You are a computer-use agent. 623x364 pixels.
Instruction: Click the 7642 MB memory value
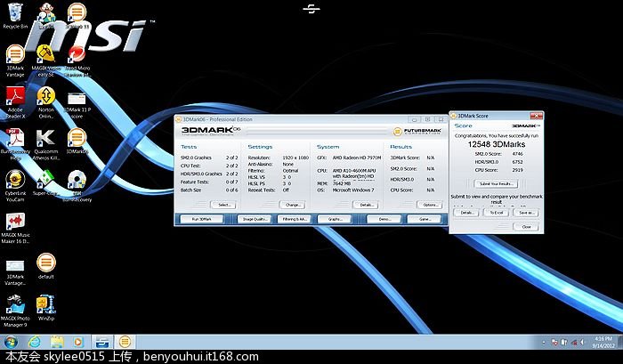342,183
